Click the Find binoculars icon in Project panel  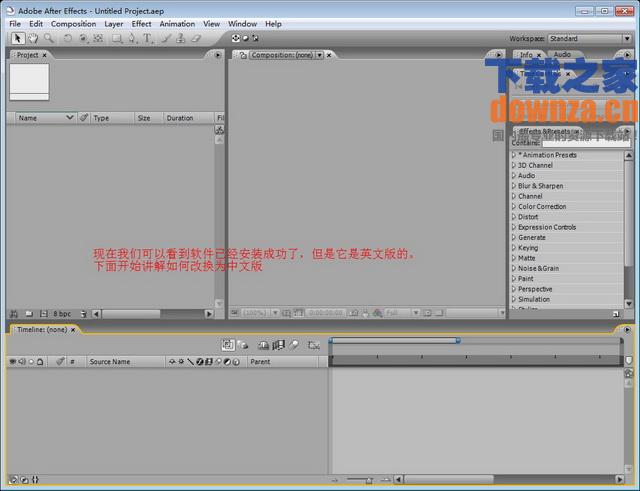14,314
